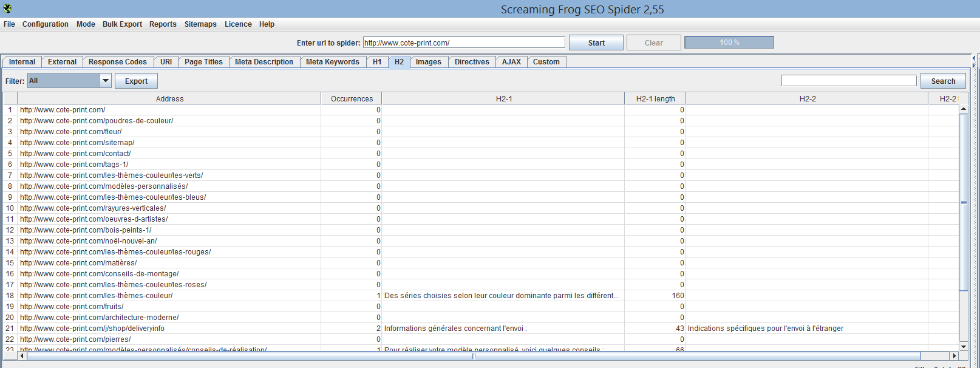Image resolution: width=980 pixels, height=368 pixels.
Task: Open the Filter dropdown arrow
Action: 106,80
